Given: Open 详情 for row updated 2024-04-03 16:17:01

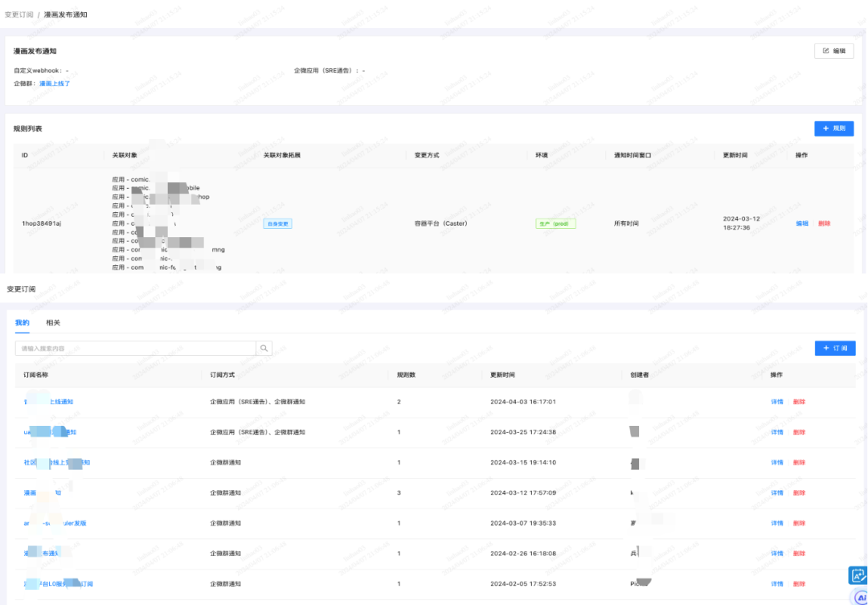Looking at the screenshot, I should [x=777, y=402].
